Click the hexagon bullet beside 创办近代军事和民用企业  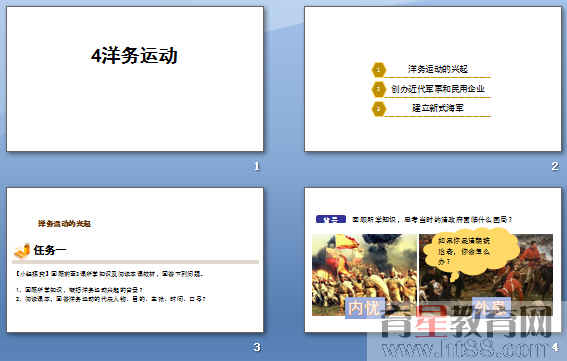pos(378,89)
